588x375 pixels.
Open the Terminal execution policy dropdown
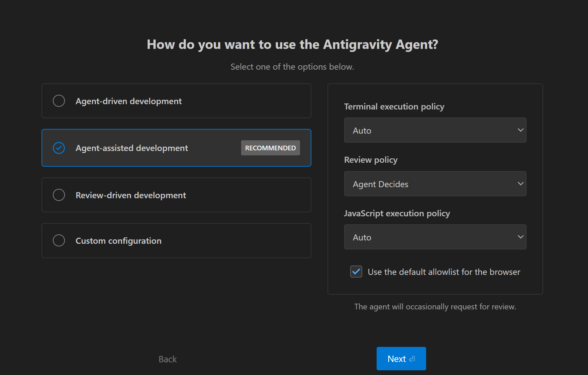click(435, 130)
